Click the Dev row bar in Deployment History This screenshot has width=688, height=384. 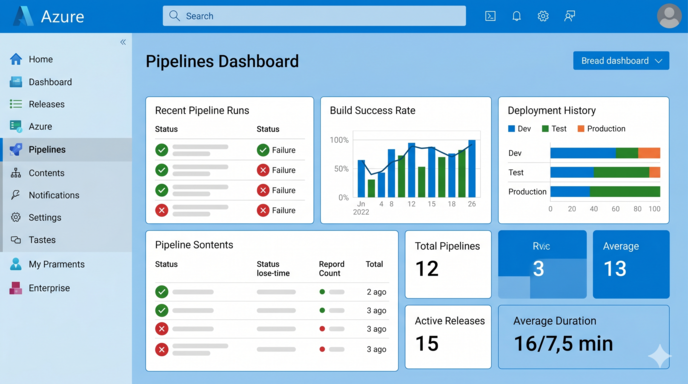[x=605, y=153]
